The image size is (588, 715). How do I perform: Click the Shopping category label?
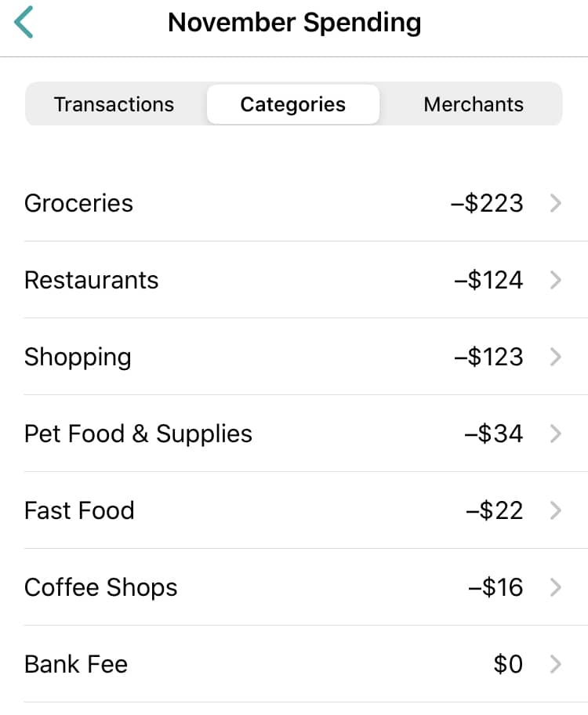tap(78, 357)
